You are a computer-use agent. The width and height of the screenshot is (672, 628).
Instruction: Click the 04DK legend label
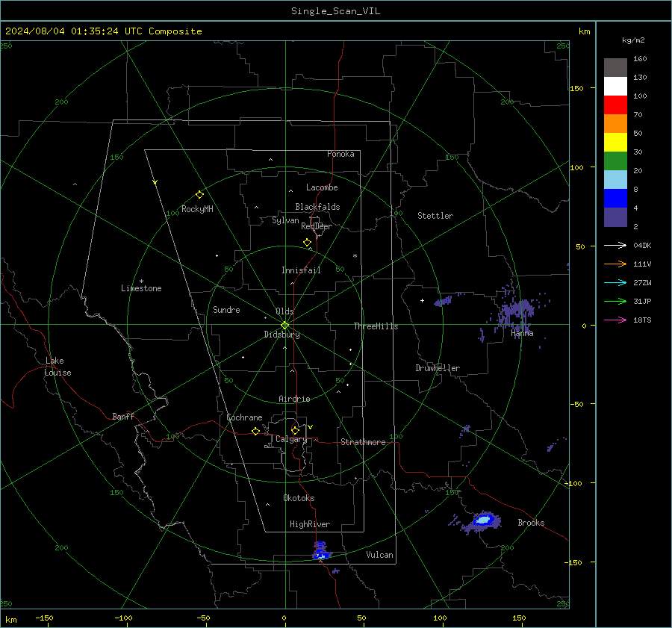(x=642, y=245)
